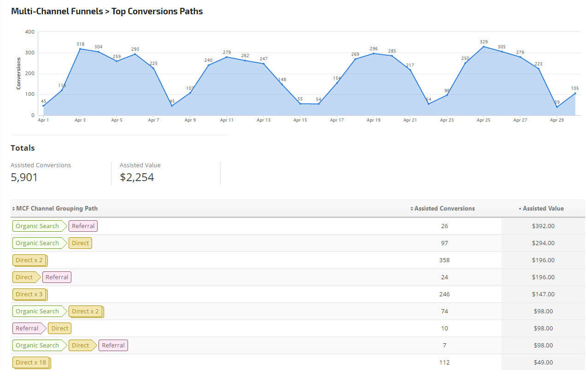
Task: Click sort arrows beside MCF Channel Grouping Path
Action: pos(13,209)
